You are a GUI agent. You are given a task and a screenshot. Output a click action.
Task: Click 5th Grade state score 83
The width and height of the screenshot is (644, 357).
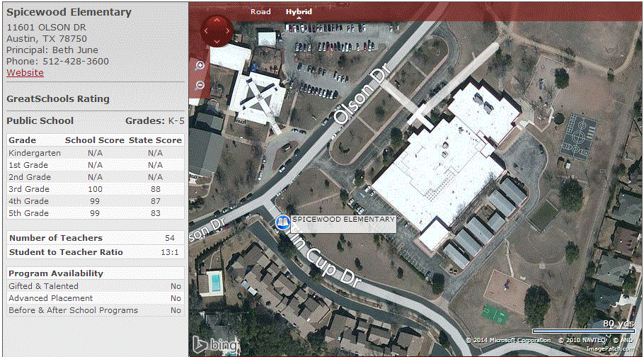tap(155, 213)
